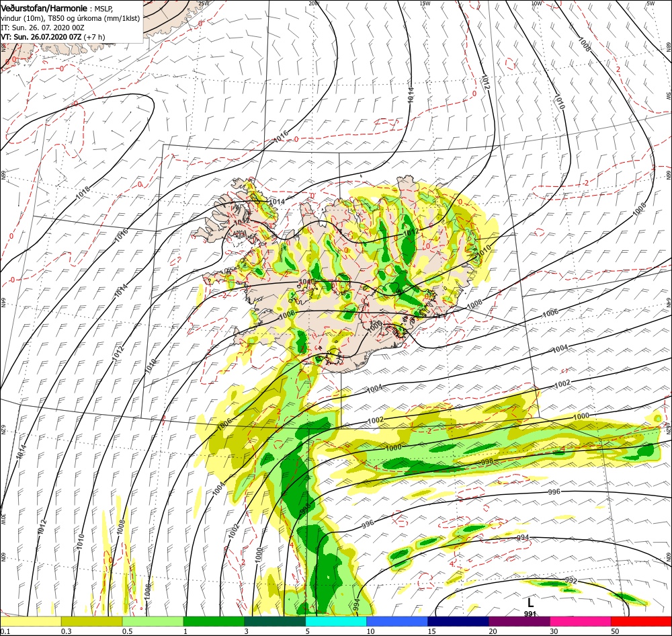Click the "20W" longitude label
The width and height of the screenshot is (672, 636).
click(x=314, y=3)
